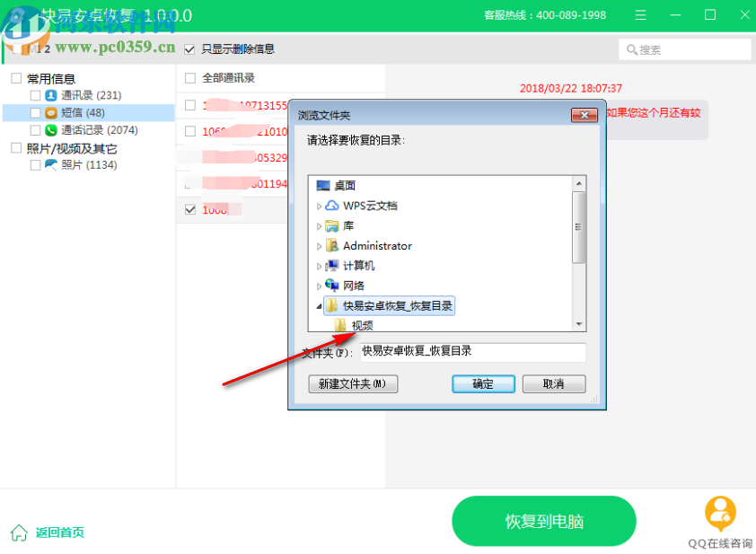The height and width of the screenshot is (554, 756).
Task: Select the 桌面 desktop icon in folder tree
Action: click(322, 186)
